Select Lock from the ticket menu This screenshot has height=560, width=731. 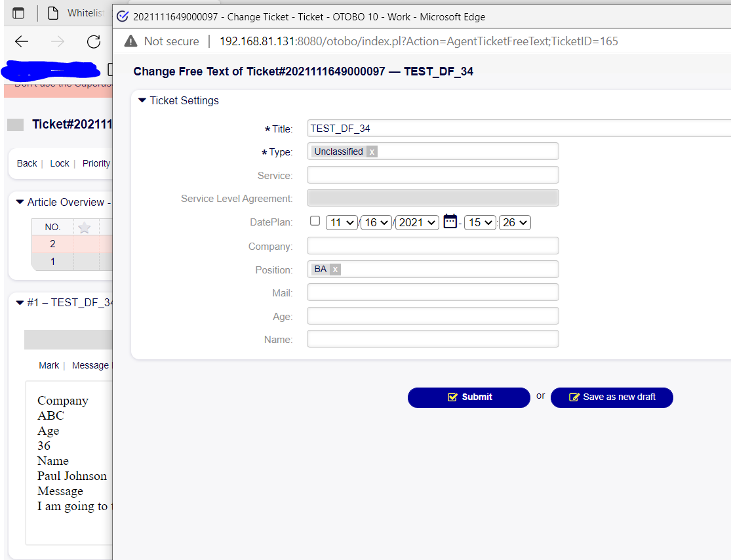click(59, 163)
